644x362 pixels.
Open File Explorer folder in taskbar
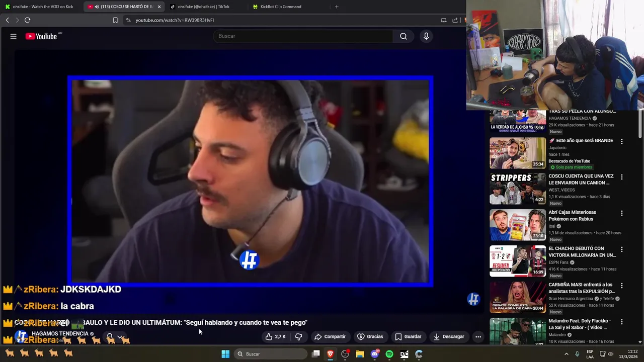point(360,354)
